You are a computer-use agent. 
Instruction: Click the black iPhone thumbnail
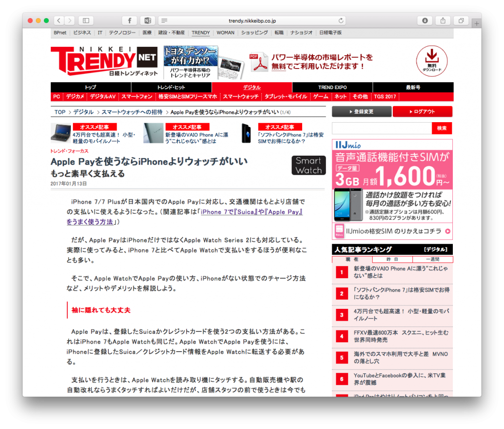246,133
